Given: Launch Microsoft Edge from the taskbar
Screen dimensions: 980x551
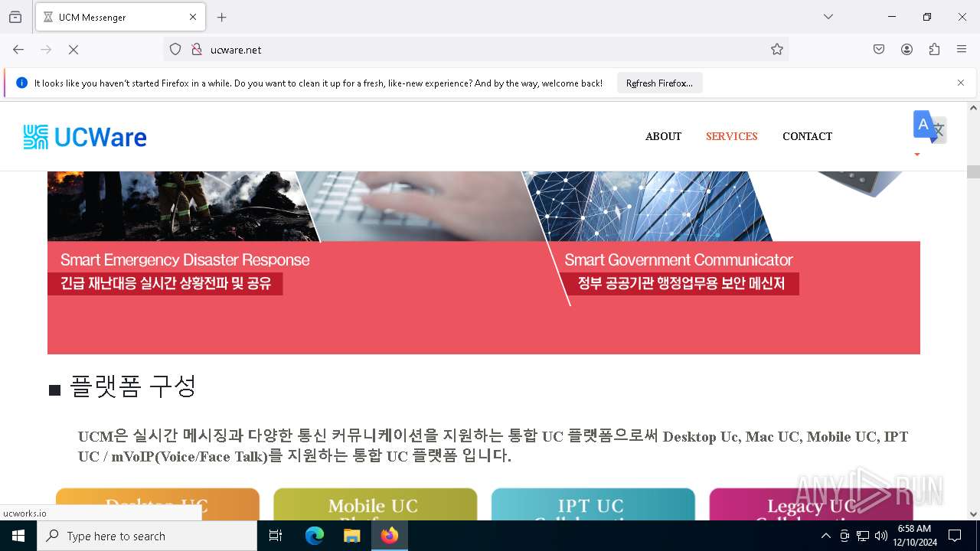Looking at the screenshot, I should [315, 536].
